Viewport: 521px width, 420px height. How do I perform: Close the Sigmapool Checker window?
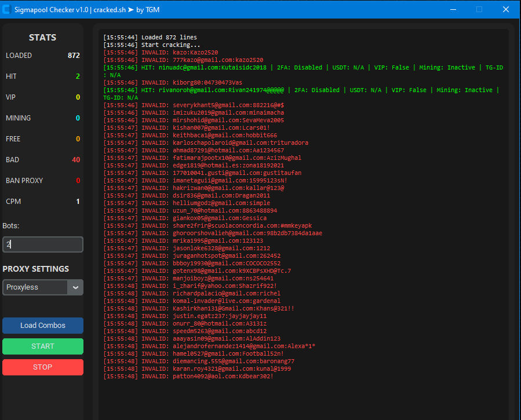[506, 9]
